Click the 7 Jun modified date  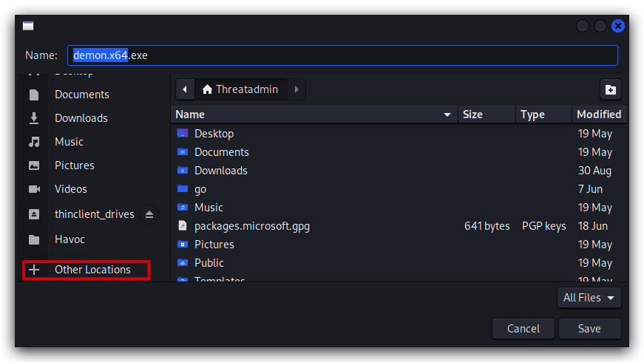pos(590,189)
